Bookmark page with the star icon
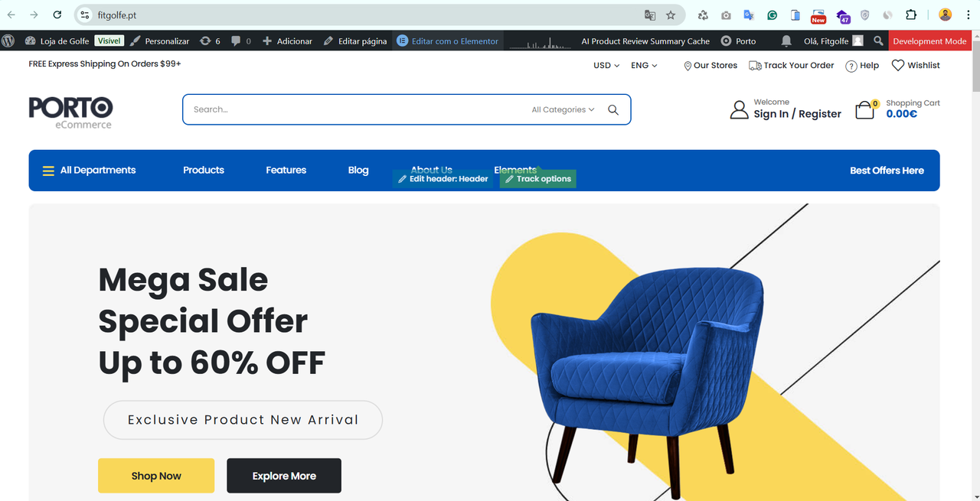Viewport: 980px width, 501px height. tap(671, 15)
